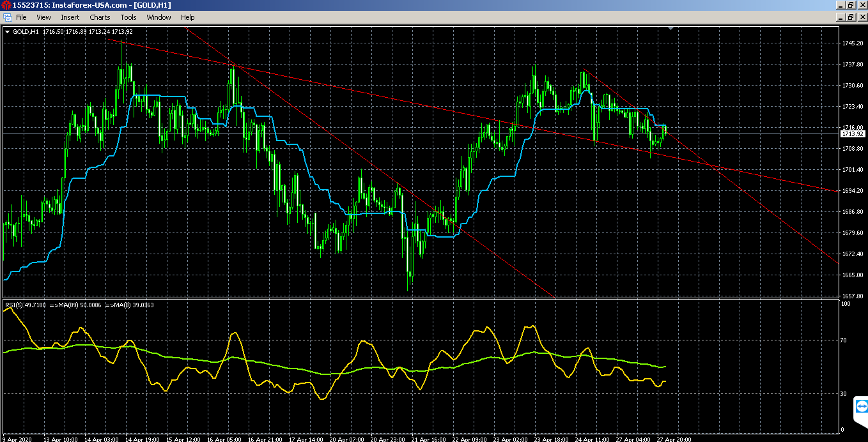This screenshot has height=442, width=868.
Task: Click the 1708.80 price scale label
Action: (x=853, y=149)
